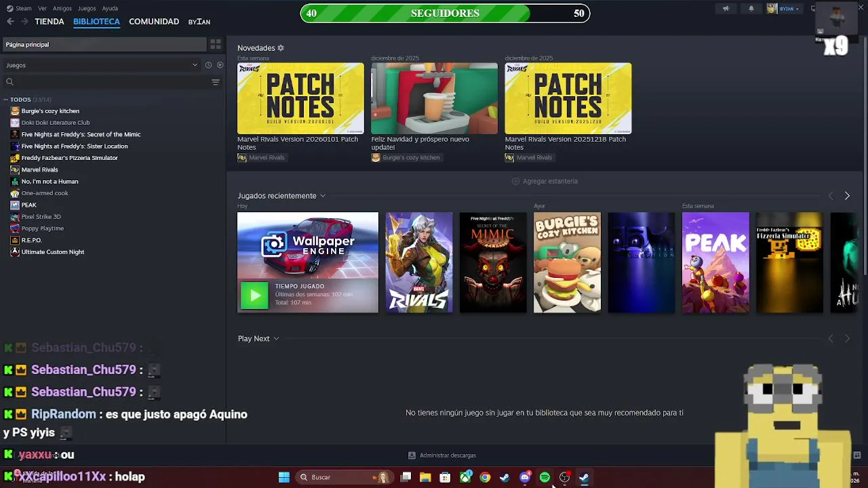Open File Explorer from the taskbar
868x488 pixels.
click(425, 477)
